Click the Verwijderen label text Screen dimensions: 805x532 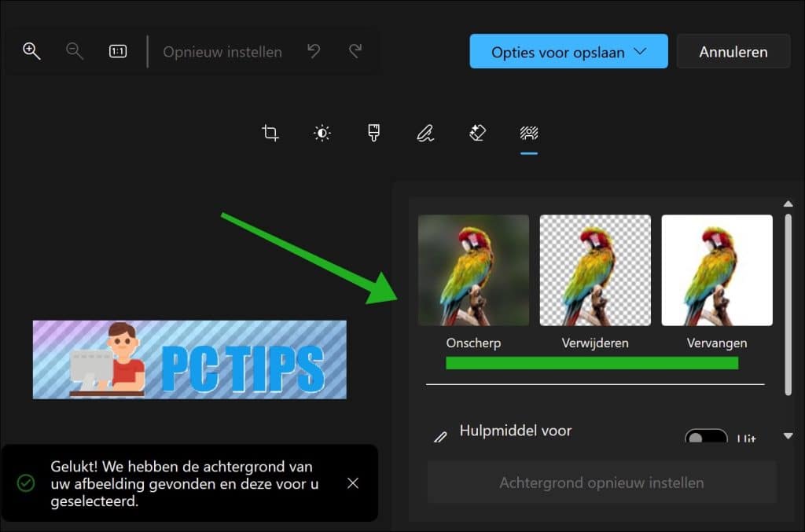pos(595,343)
